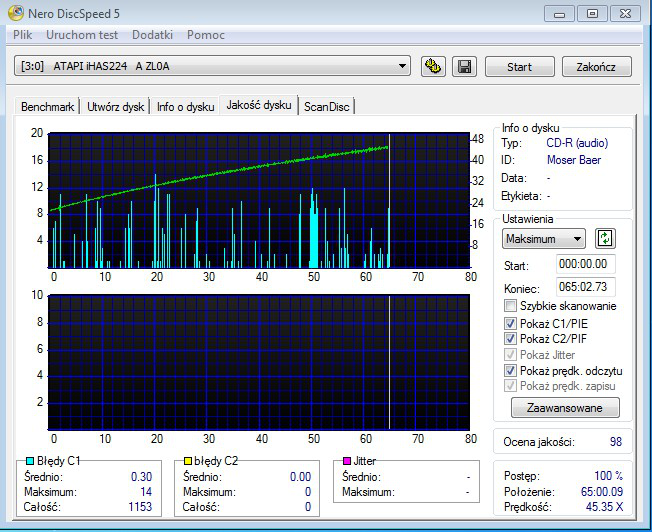652x532 pixels.
Task: Click the CD-R (audio) disc type text
Action: pos(577,143)
